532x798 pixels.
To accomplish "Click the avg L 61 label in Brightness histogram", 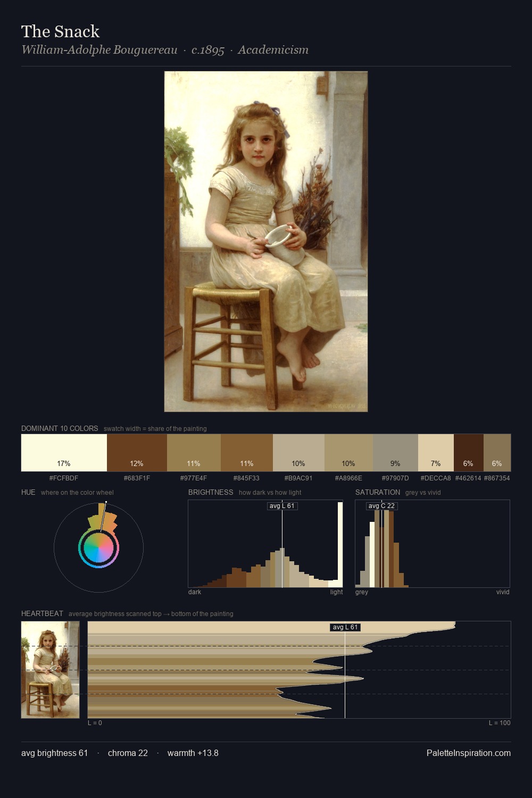I will point(282,506).
